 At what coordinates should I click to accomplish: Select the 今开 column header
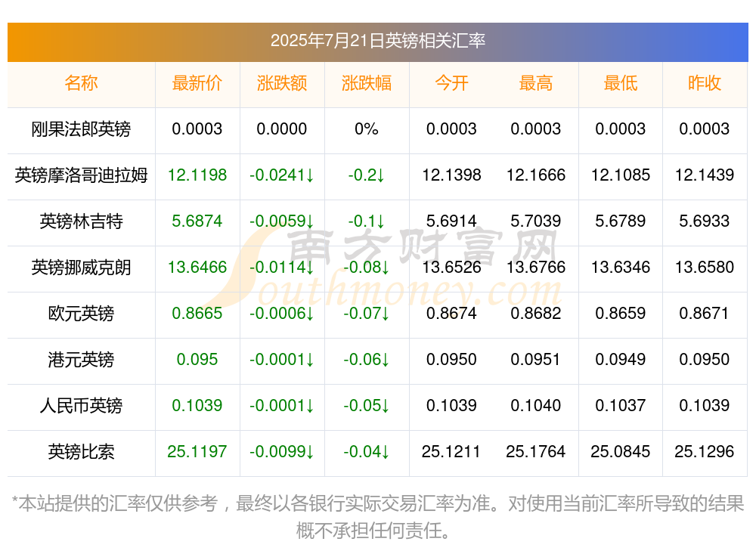point(451,83)
